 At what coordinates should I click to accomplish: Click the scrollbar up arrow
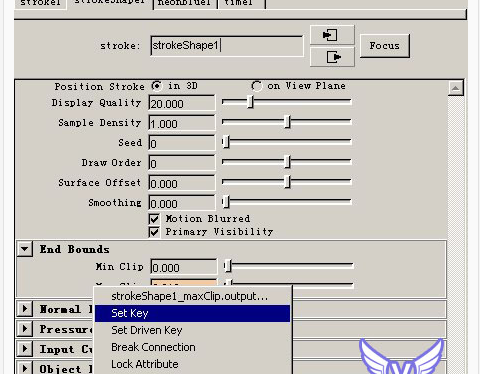pyautogui.click(x=455, y=88)
